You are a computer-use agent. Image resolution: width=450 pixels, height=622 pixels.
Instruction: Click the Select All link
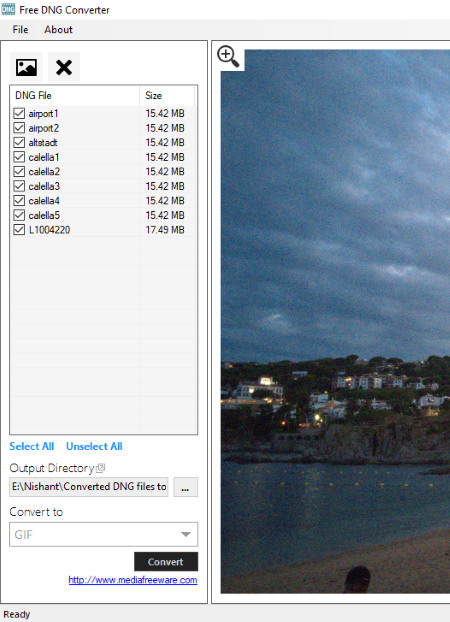32,446
